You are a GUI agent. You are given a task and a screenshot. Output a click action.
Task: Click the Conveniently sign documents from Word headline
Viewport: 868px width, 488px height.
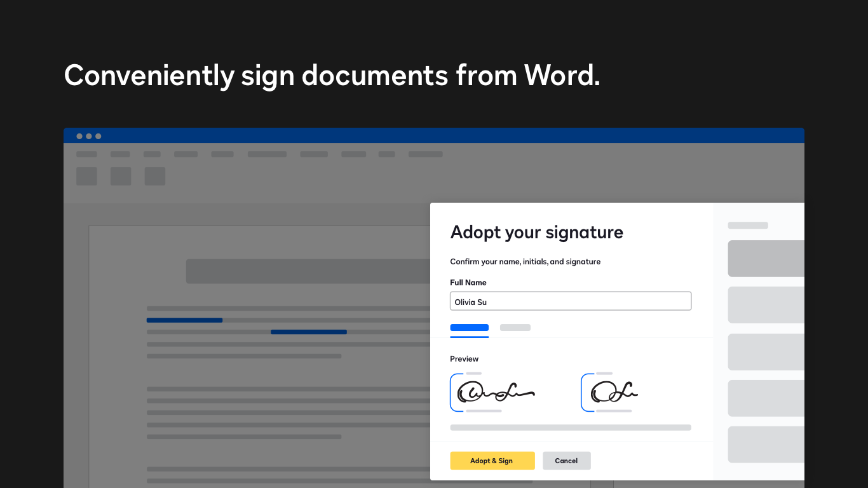[x=332, y=76]
